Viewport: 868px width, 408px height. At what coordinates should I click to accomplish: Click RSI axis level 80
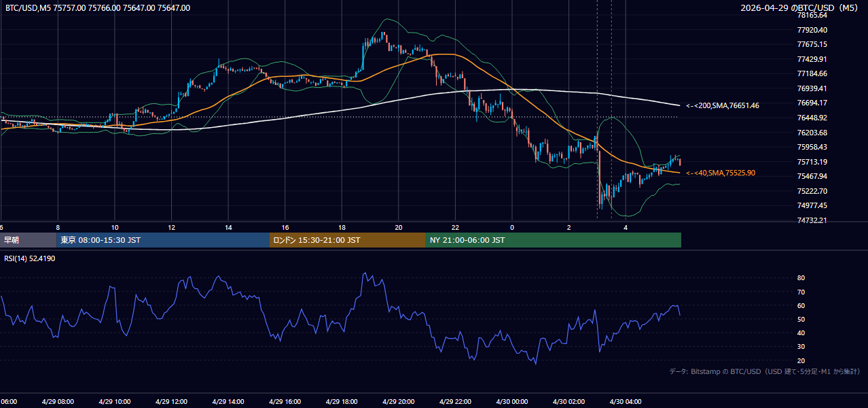pyautogui.click(x=801, y=278)
